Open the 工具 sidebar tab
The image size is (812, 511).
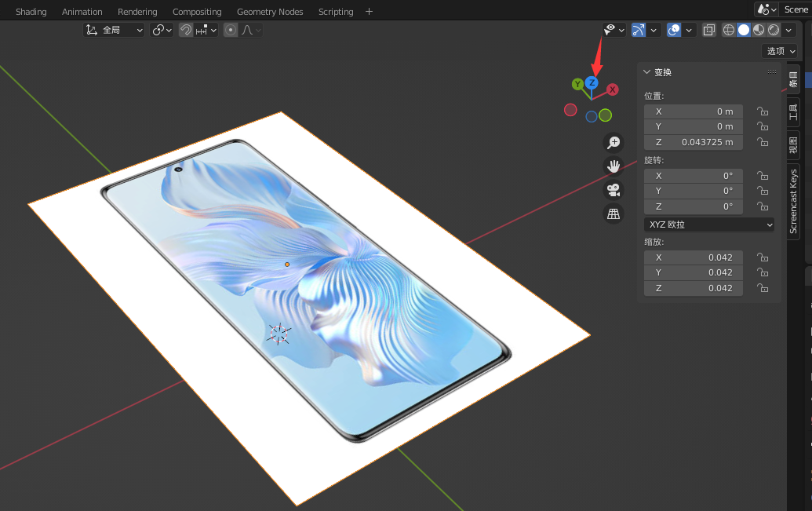(793, 113)
